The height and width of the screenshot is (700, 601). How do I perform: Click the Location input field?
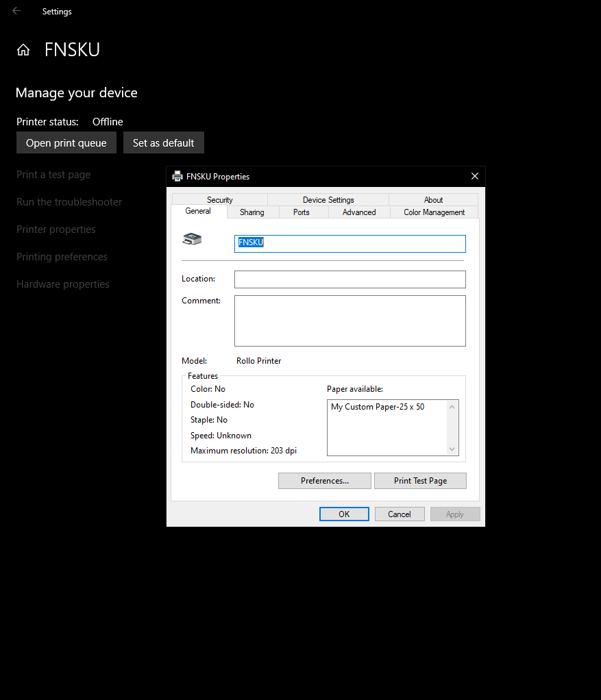349,279
